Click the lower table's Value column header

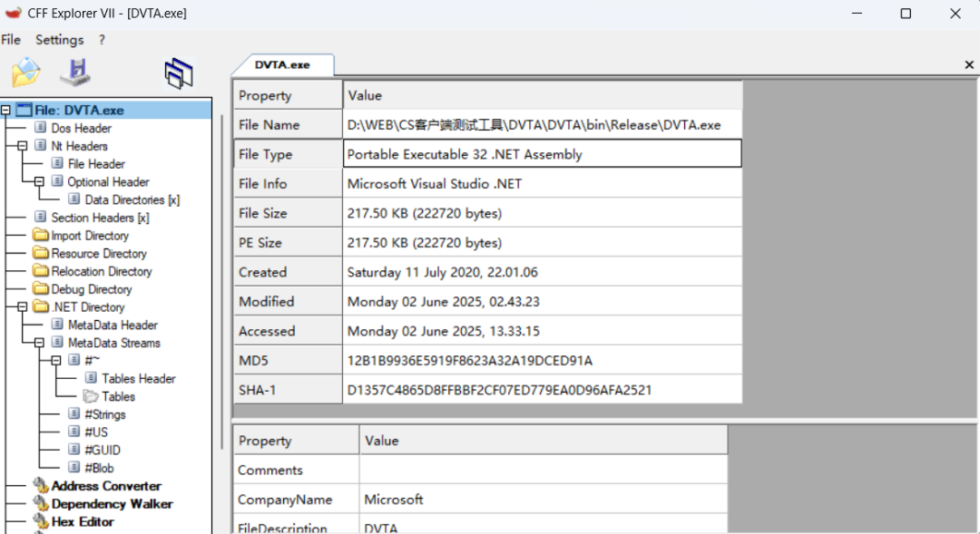coord(544,441)
